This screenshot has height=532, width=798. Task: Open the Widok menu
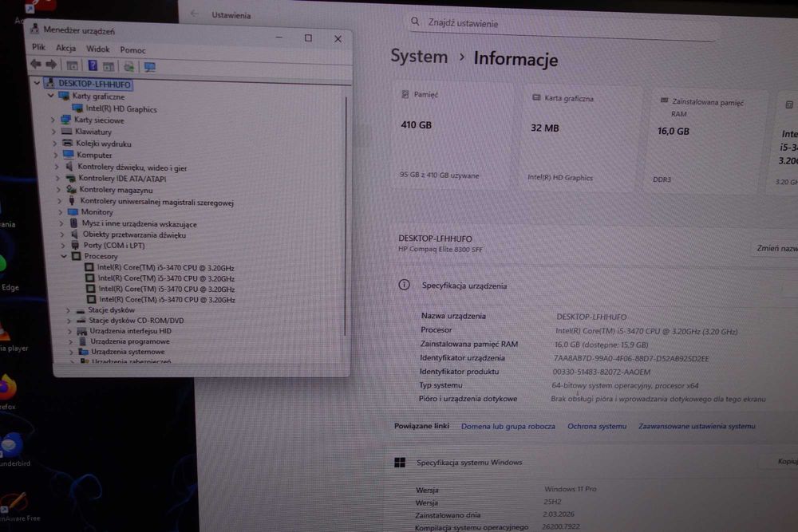pos(97,49)
